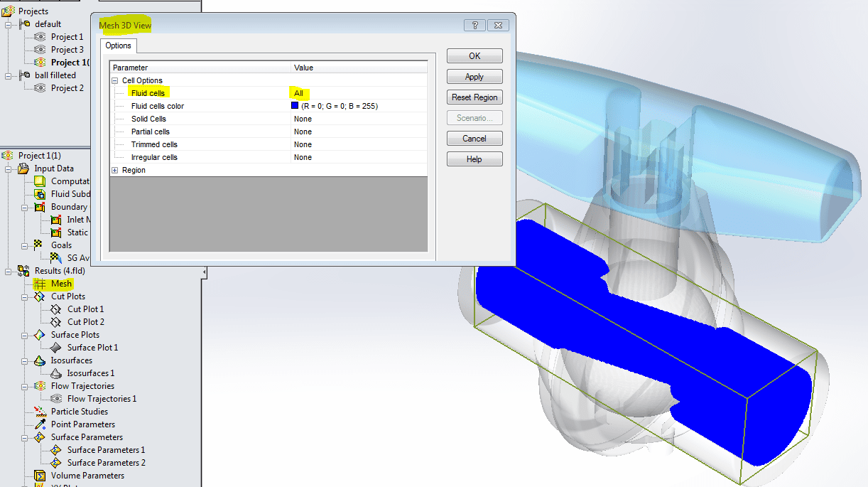
Task: Select the Inlet boundary condition icon
Action: point(56,220)
